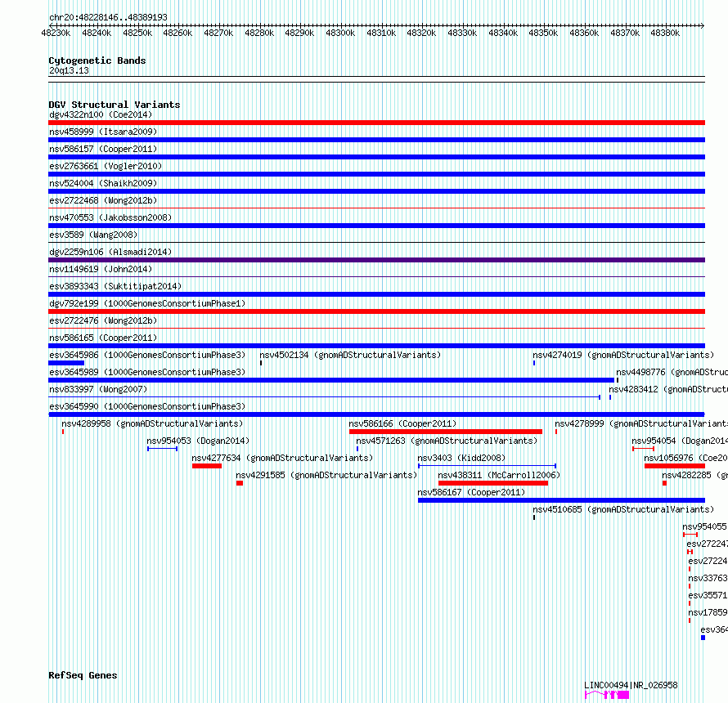Screen dimensions: 728x703
Task: Click the red bar under nsv438311
Action: [x=493, y=483]
